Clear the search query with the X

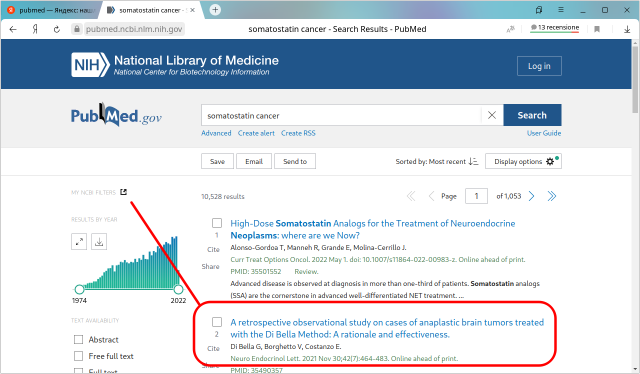[x=492, y=116]
